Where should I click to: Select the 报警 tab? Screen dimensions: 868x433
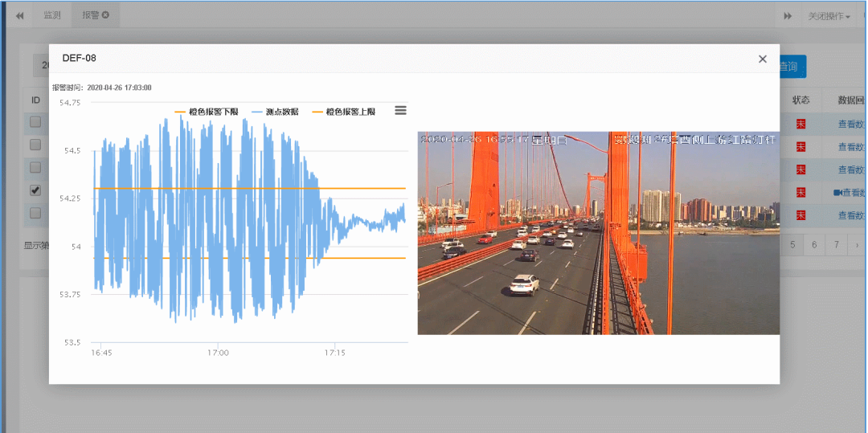coord(90,15)
